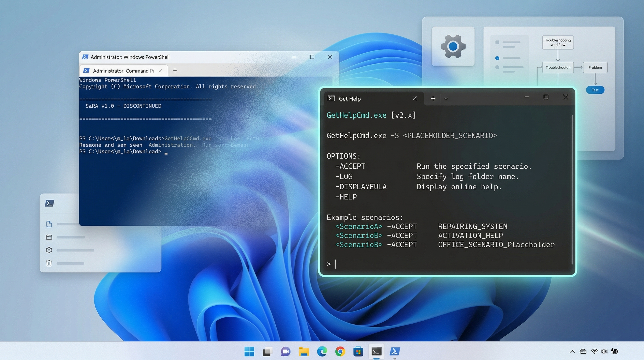Click the large Settings gear in the top-right panel
644x360 pixels.
click(453, 47)
